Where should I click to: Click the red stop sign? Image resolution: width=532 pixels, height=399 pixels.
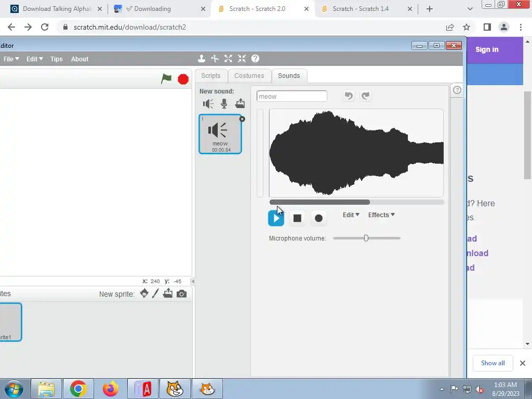[183, 79]
